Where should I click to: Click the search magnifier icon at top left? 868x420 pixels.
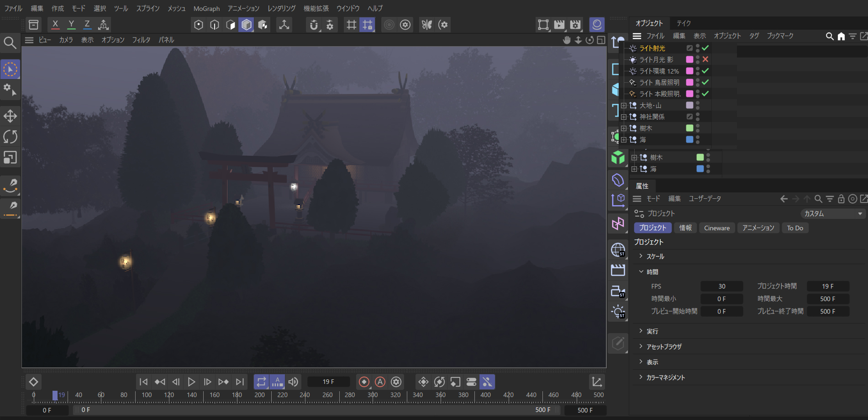pos(10,43)
